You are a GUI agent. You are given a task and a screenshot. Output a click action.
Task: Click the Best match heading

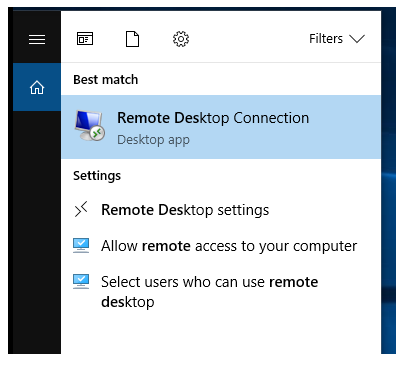click(105, 80)
